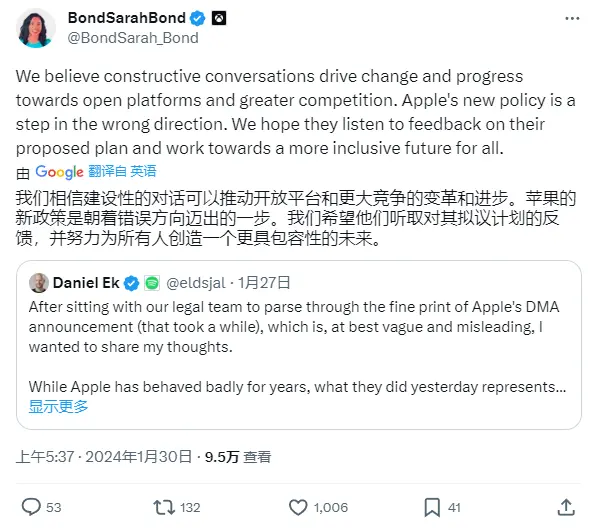Click the share upload icon

(x=566, y=508)
